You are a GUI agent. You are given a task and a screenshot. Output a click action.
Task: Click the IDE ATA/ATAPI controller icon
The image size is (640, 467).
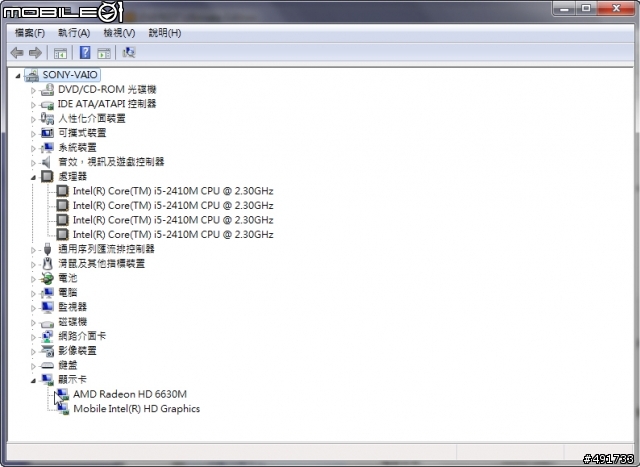click(x=47, y=105)
